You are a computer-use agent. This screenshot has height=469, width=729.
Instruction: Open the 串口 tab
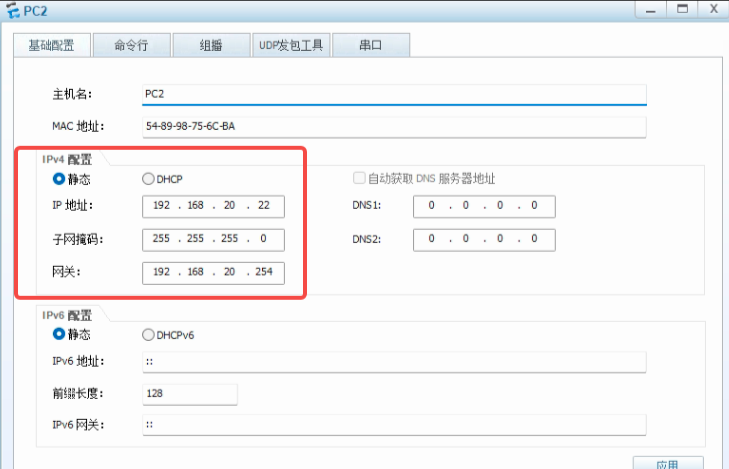click(370, 45)
